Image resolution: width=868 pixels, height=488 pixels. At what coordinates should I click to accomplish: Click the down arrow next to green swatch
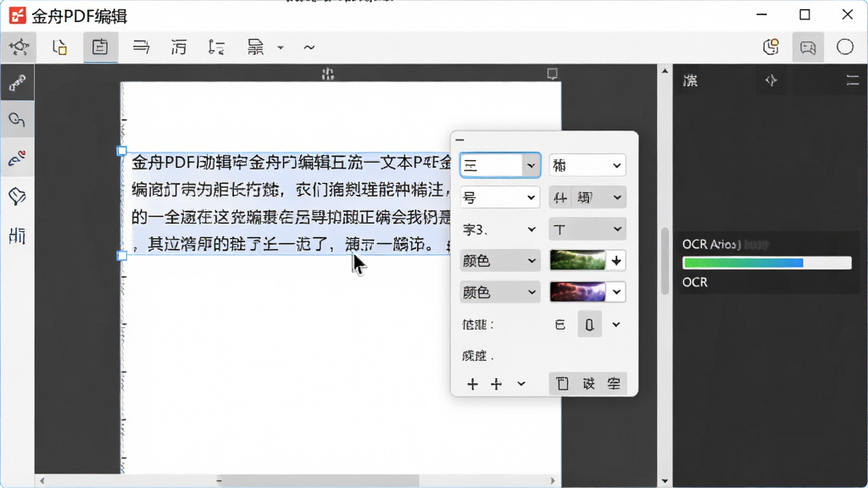(x=616, y=261)
